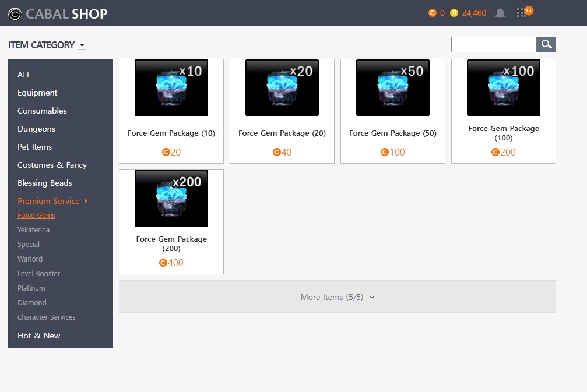The image size is (587, 392).
Task: Select the Blessing Beads category
Action: (44, 183)
